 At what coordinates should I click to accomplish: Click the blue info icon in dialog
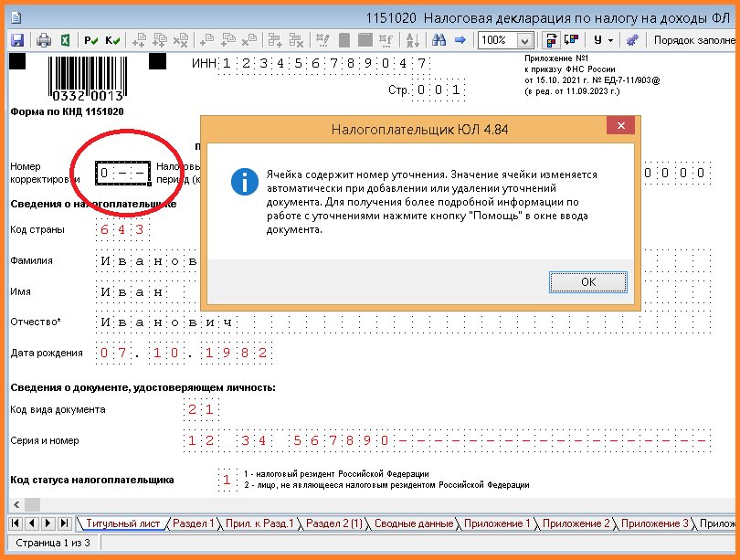coord(245,182)
